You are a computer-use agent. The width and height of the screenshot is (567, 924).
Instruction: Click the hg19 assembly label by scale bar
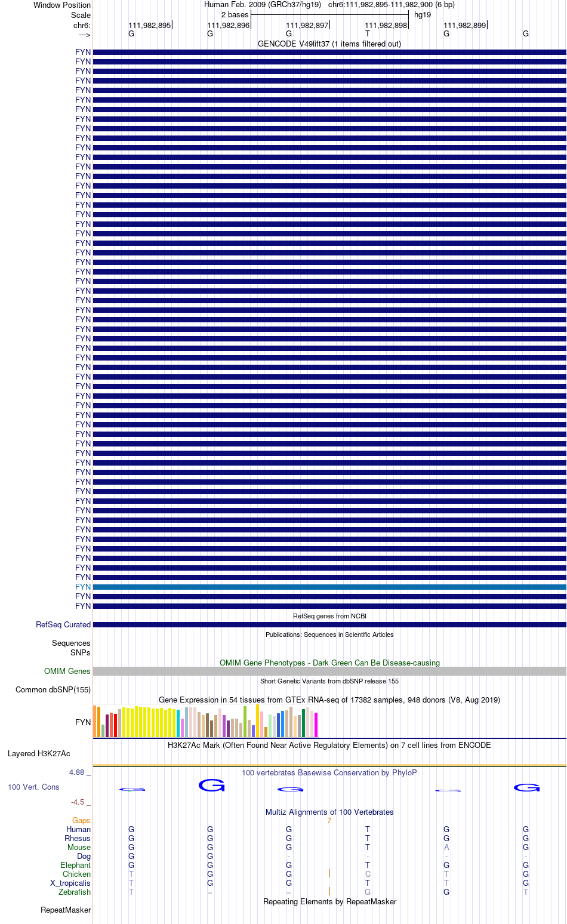click(x=423, y=14)
